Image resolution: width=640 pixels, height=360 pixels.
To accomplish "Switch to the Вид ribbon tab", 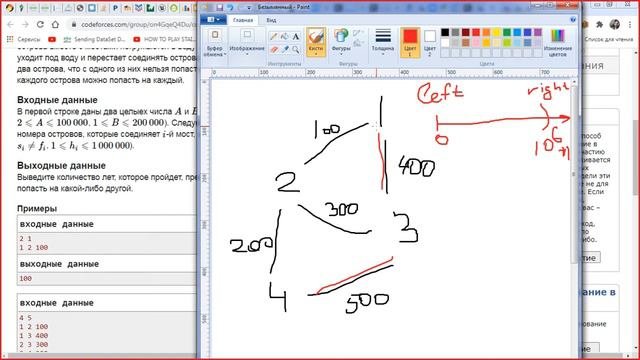I will click(x=271, y=20).
